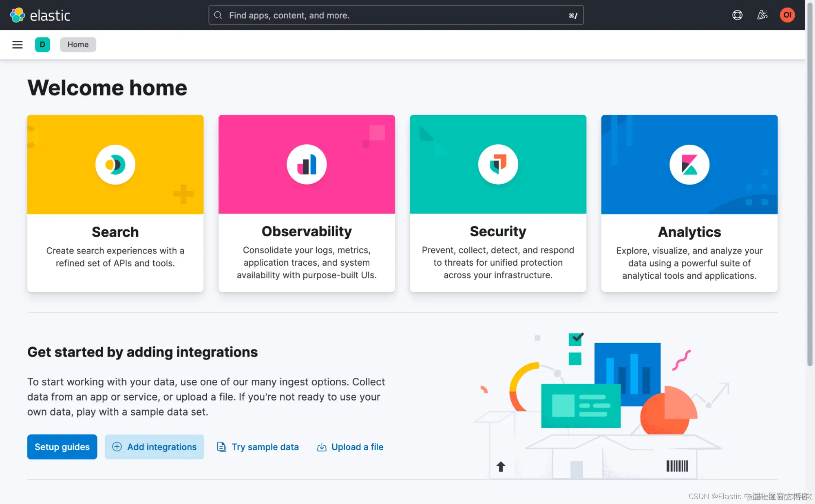This screenshot has height=504, width=815.
Task: Open the OI user avatar menu
Action: coord(787,15)
